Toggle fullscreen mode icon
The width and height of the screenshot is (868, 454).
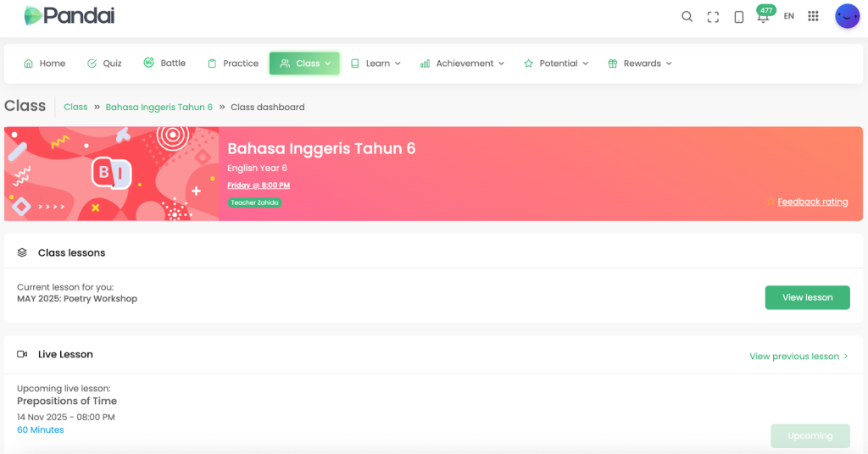(x=713, y=17)
